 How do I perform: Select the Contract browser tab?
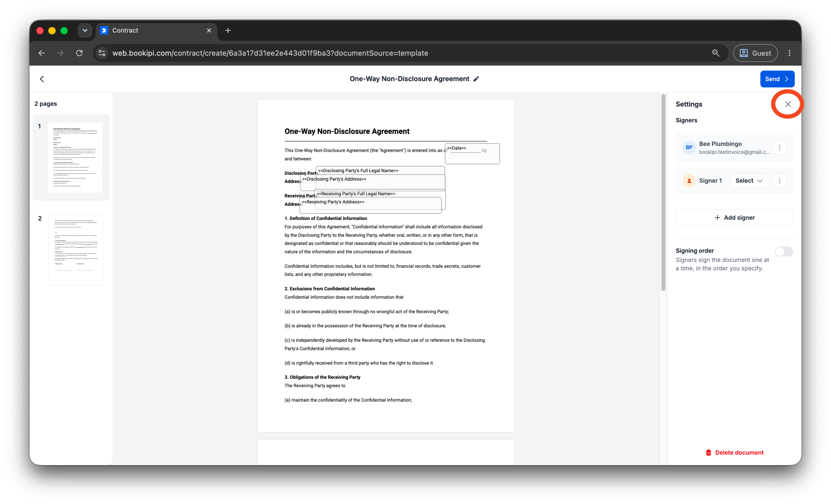[x=155, y=30]
